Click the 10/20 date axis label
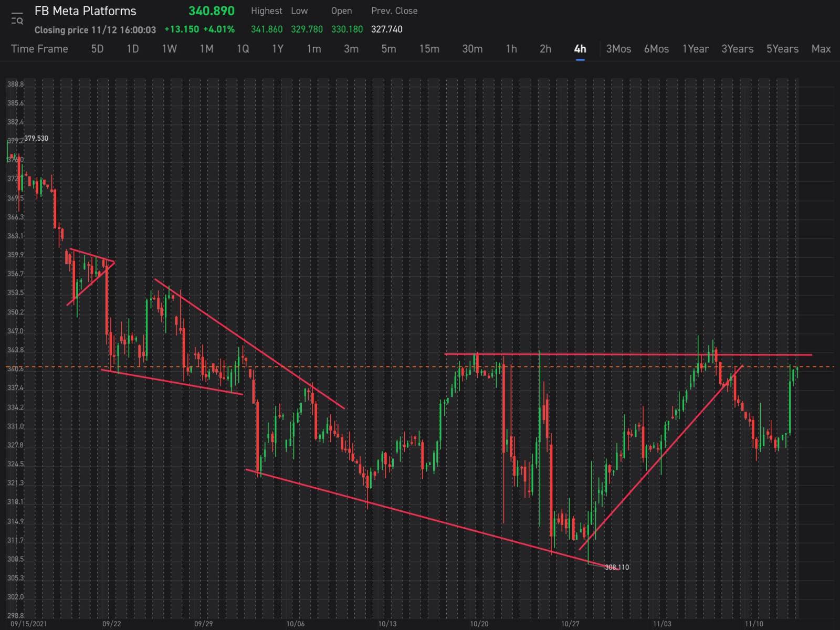The width and height of the screenshot is (840, 630). pyautogui.click(x=479, y=624)
